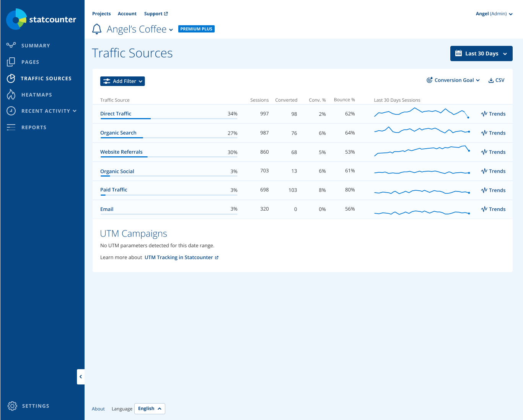Open Website Referrals source link

(121, 152)
